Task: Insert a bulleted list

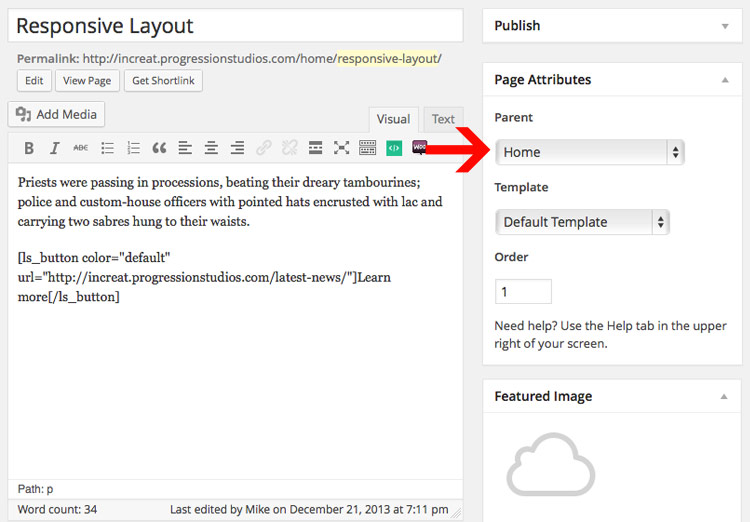Action: coord(108,148)
